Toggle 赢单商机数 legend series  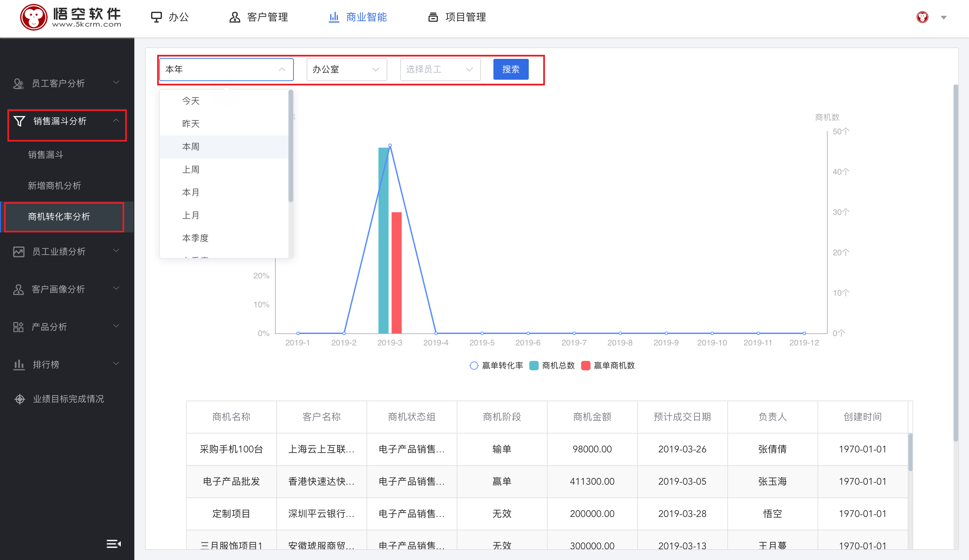pyautogui.click(x=608, y=366)
